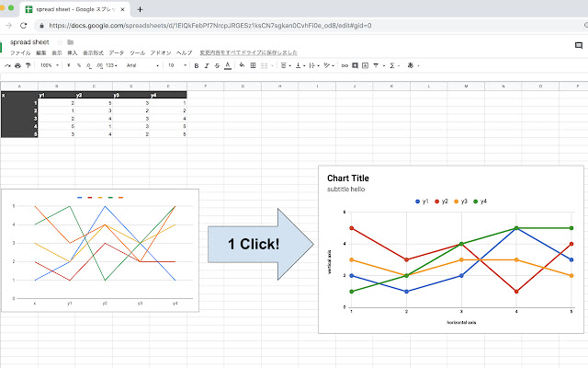This screenshot has width=588, height=368.
Task: Select the Chart Title chart
Action: 451,249
